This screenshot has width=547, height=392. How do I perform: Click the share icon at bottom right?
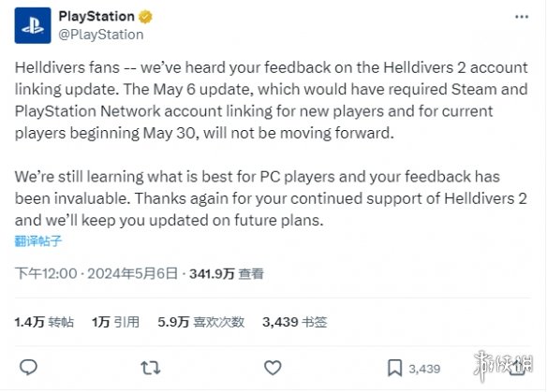click(x=517, y=368)
